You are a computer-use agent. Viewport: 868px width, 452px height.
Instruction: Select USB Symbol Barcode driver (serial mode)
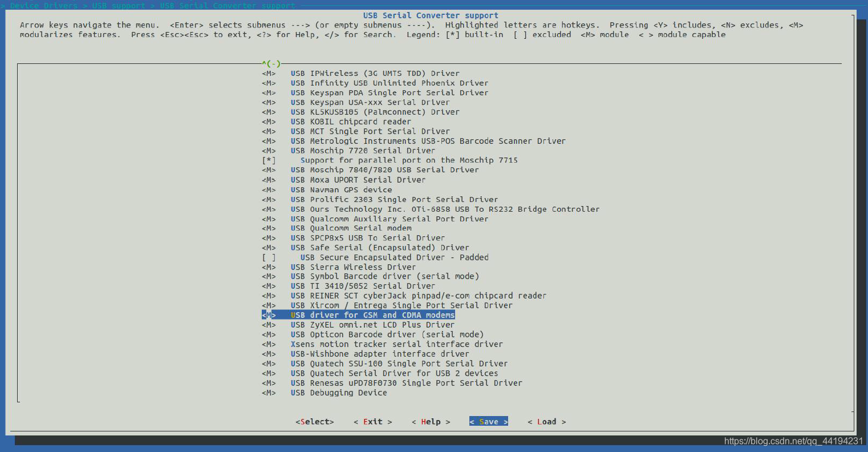tap(384, 276)
